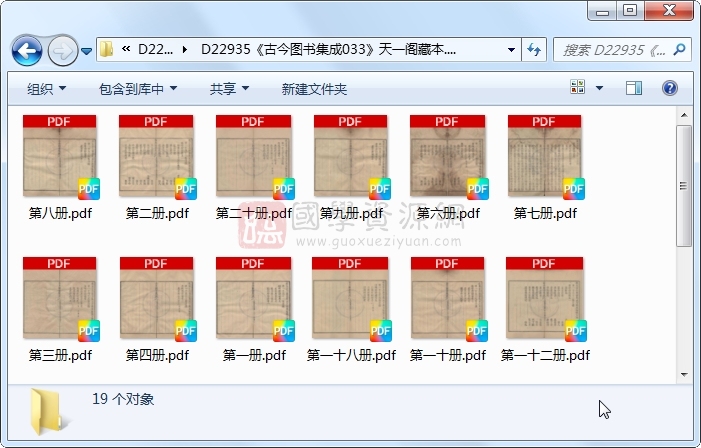This screenshot has height=448, width=701.
Task: Select the 第六册.pdf thumbnail
Action: (x=448, y=156)
